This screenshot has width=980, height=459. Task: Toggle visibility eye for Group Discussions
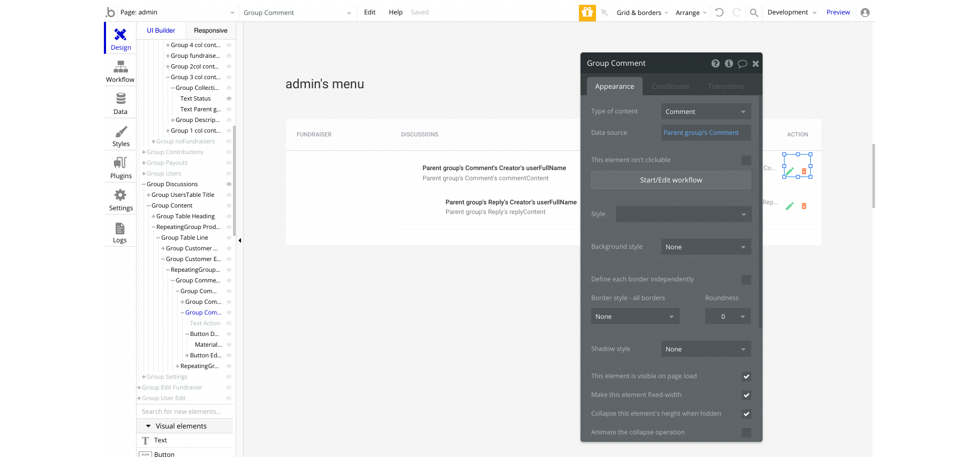coord(229,184)
